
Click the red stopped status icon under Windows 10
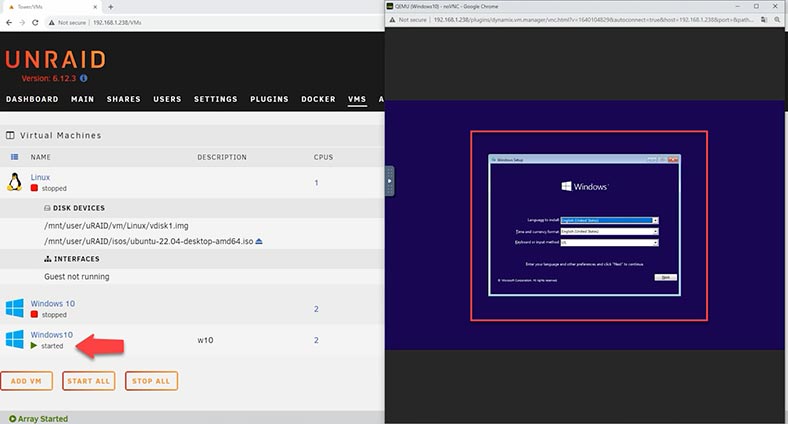[x=34, y=314]
